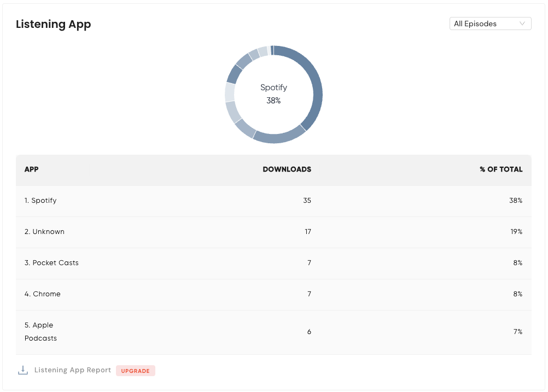Select the Pocket Casts table row
The width and height of the screenshot is (548, 392).
pyautogui.click(x=273, y=263)
